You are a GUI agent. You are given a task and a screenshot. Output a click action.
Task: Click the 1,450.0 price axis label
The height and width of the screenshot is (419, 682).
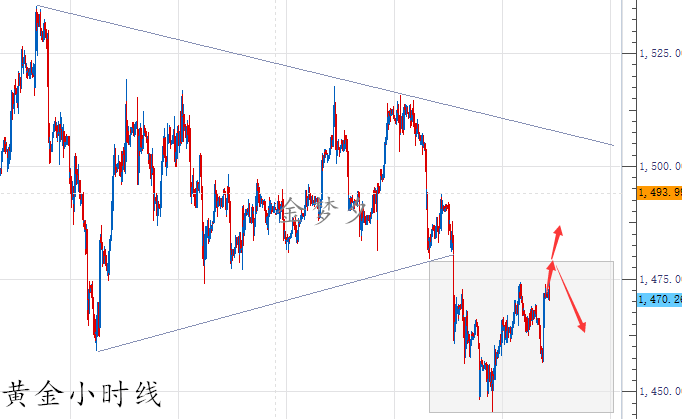click(659, 391)
